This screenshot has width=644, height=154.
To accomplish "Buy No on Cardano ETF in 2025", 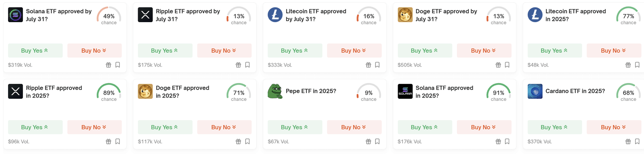I will coord(614,127).
